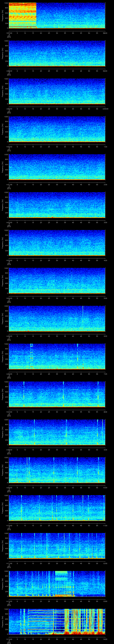Click the vertical line near 58s in 4:08:00 panel
This screenshot has height=644, width=114.
(x=102, y=432)
